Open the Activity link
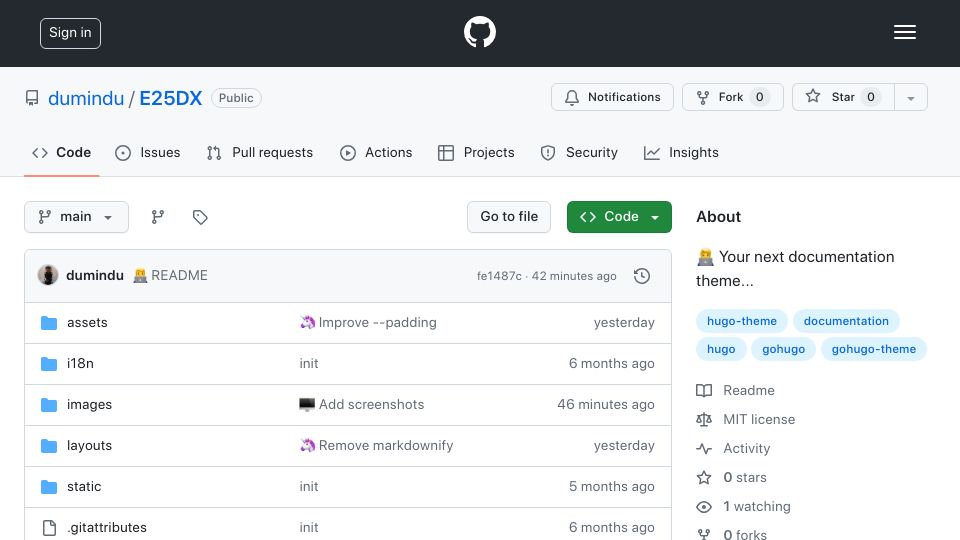Screen dimensions: 960x540 coord(746,449)
